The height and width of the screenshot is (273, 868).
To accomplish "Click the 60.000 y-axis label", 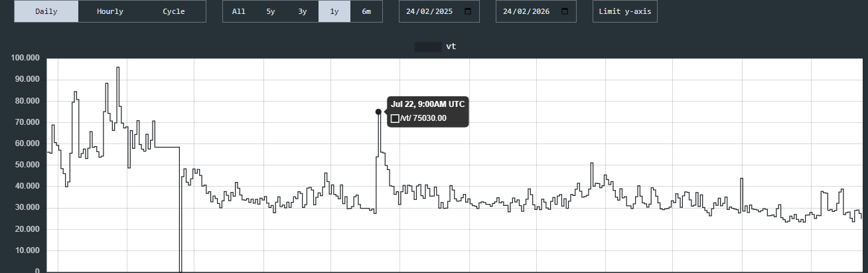I will pyautogui.click(x=27, y=143).
